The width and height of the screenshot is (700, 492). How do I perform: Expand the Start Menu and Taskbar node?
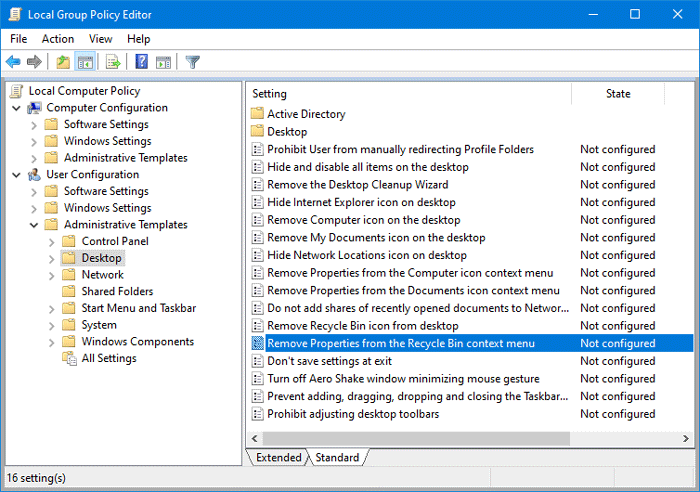[x=51, y=309]
